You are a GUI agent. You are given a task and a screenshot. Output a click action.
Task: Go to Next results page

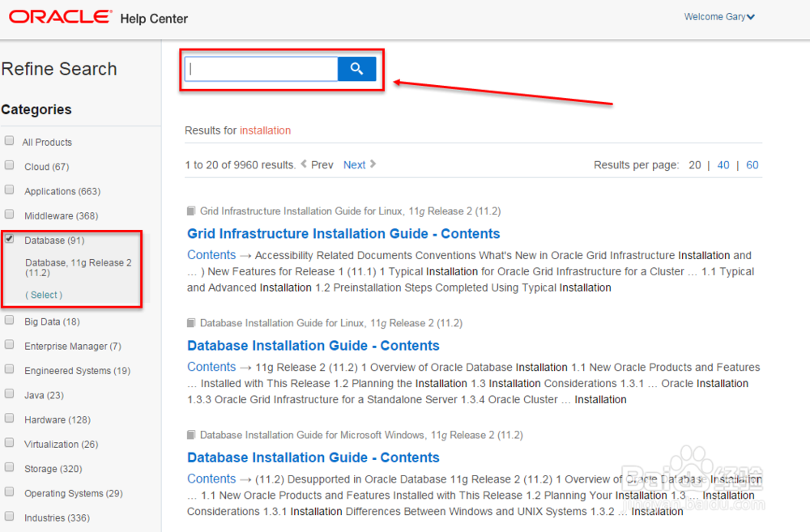(x=355, y=164)
